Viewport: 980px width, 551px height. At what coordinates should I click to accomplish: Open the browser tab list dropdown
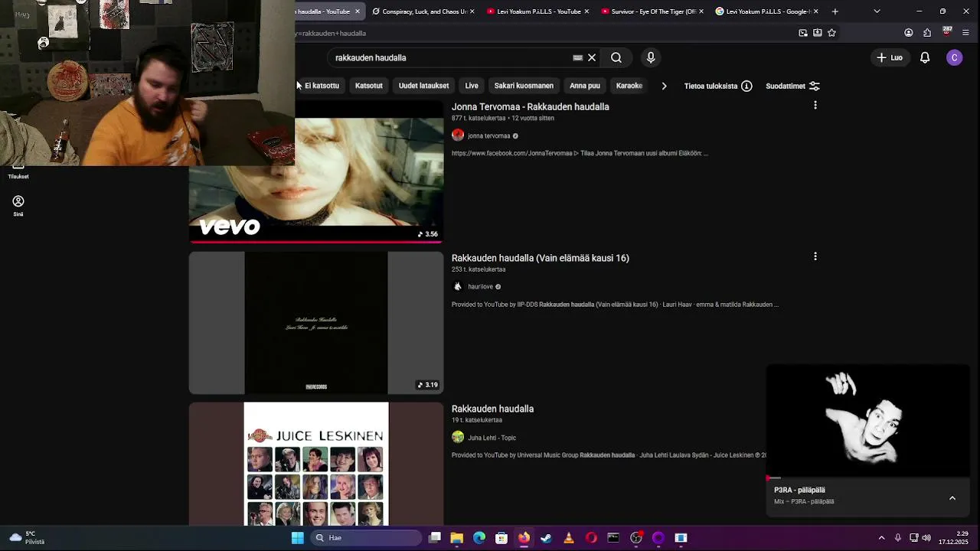[877, 11]
